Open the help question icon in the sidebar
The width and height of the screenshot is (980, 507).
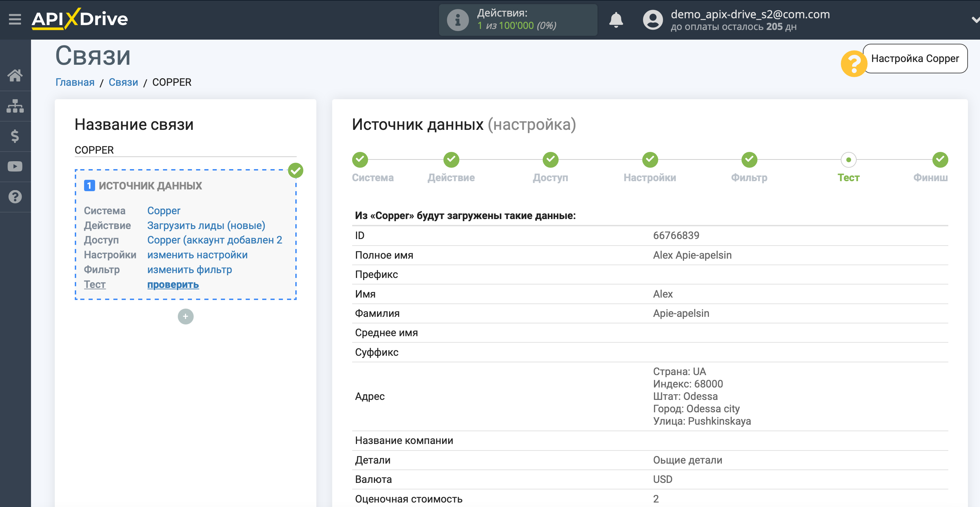coord(15,197)
